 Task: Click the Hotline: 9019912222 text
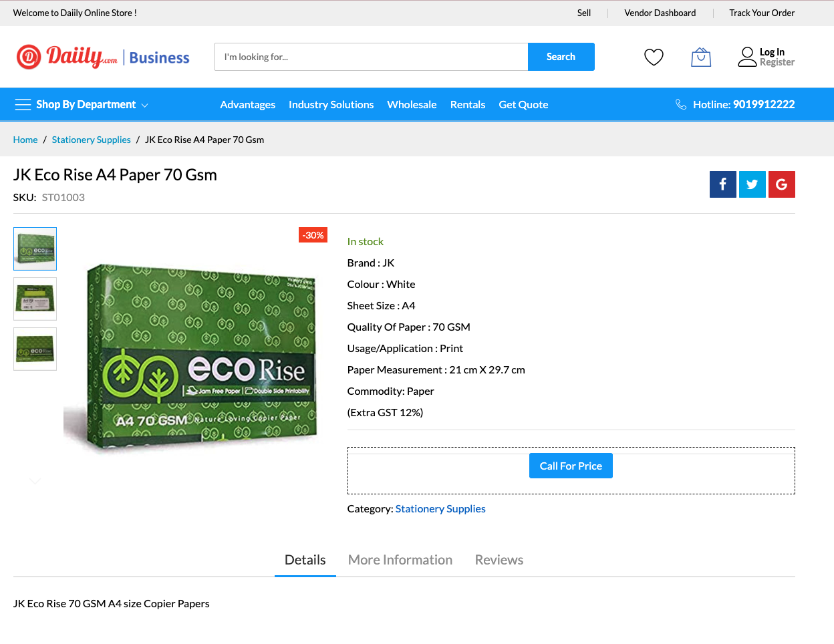pyautogui.click(x=744, y=105)
